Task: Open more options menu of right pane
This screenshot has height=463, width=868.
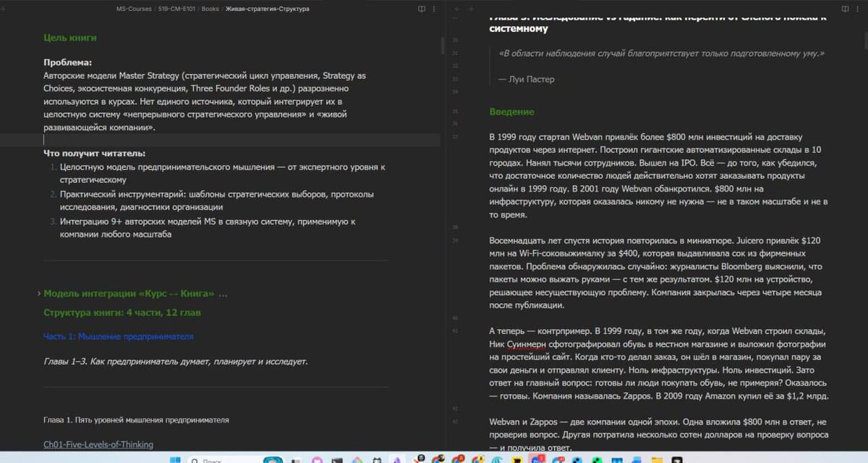Action: pos(856,9)
